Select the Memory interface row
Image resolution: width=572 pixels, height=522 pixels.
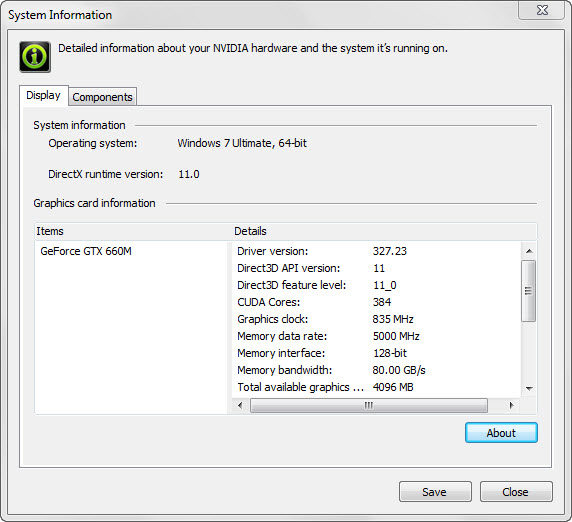(376, 353)
